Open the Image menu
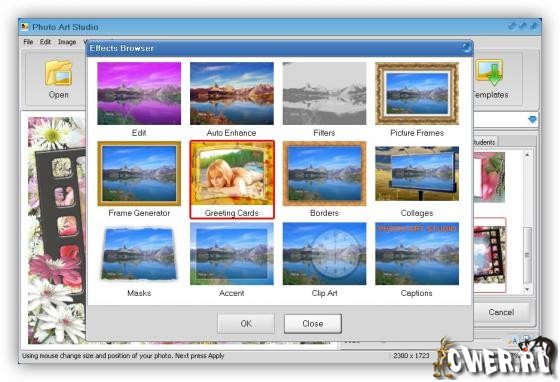Viewport: 560px width, 382px height. pyautogui.click(x=67, y=42)
